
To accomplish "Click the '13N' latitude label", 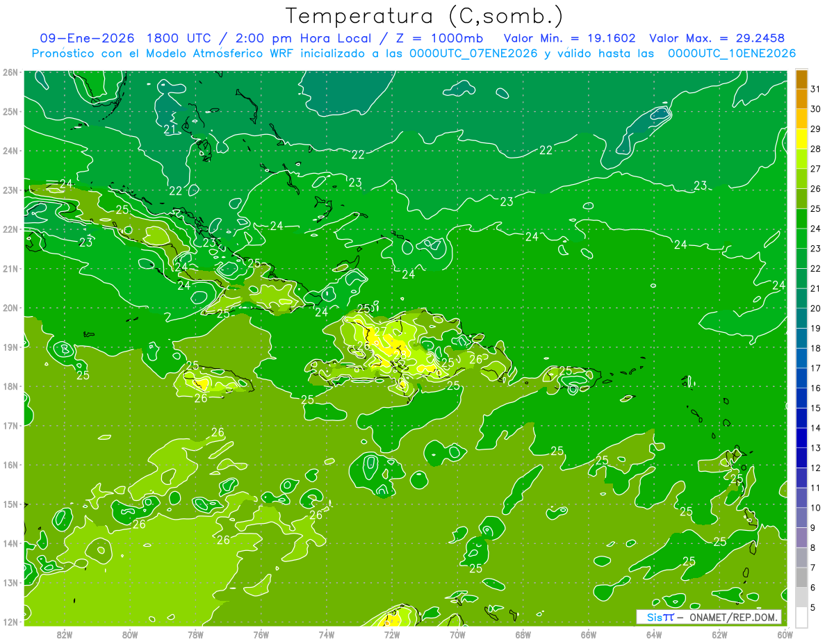I will [10, 582].
